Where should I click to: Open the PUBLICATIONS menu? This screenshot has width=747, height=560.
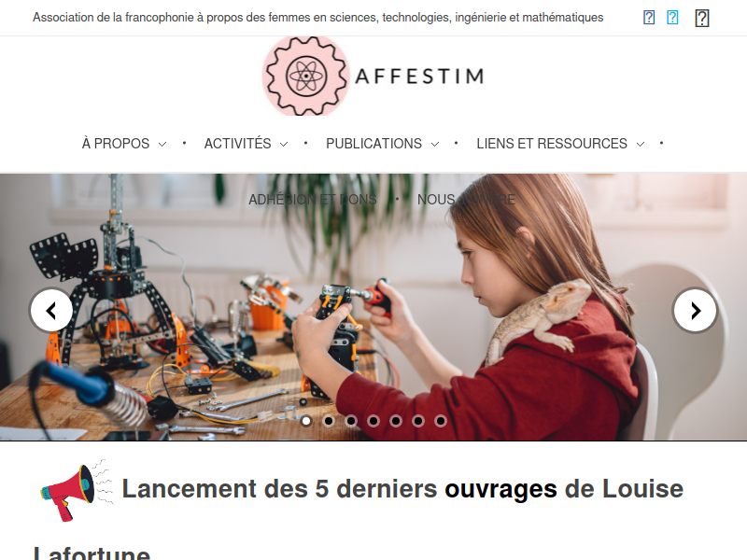[374, 144]
